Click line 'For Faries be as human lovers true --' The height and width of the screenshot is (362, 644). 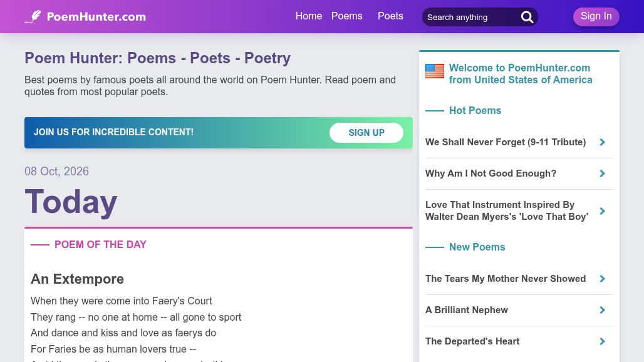[x=113, y=349]
